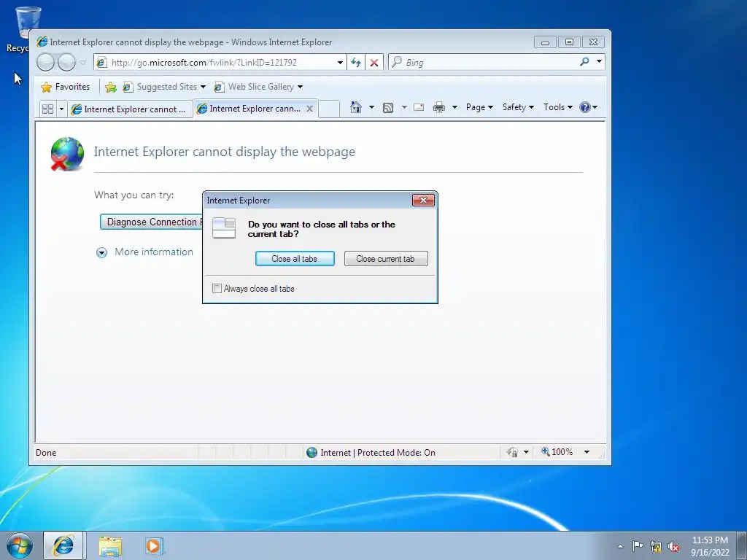Click network tray icon
Image resolution: width=747 pixels, height=560 pixels.
656,547
